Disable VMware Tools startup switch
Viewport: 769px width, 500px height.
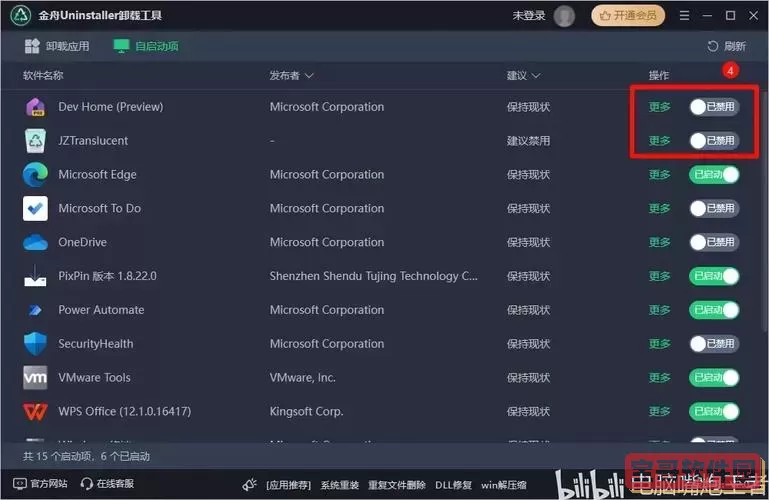[x=714, y=377]
